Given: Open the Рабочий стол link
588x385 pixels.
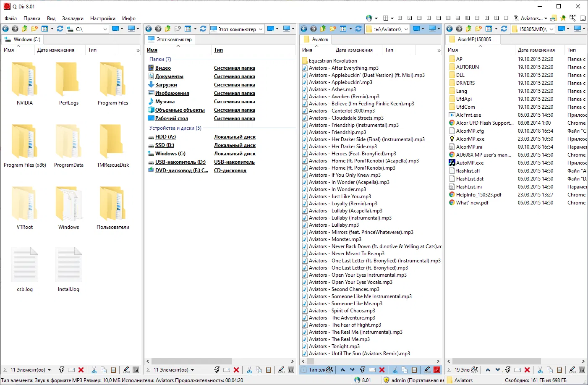Looking at the screenshot, I should click(x=172, y=118).
